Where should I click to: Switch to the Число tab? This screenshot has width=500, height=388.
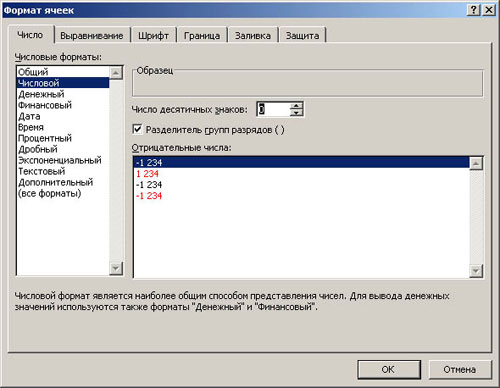(x=30, y=35)
